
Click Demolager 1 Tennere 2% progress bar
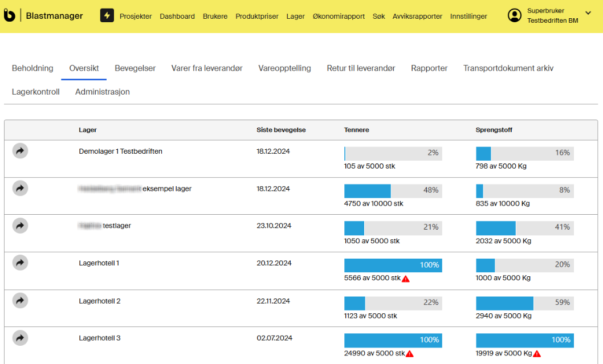pyautogui.click(x=393, y=153)
